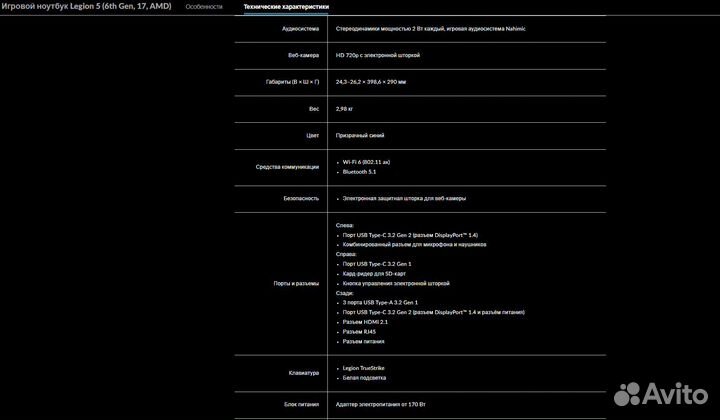
Task: Click the Разъем RJ45 entry
Action: (359, 331)
